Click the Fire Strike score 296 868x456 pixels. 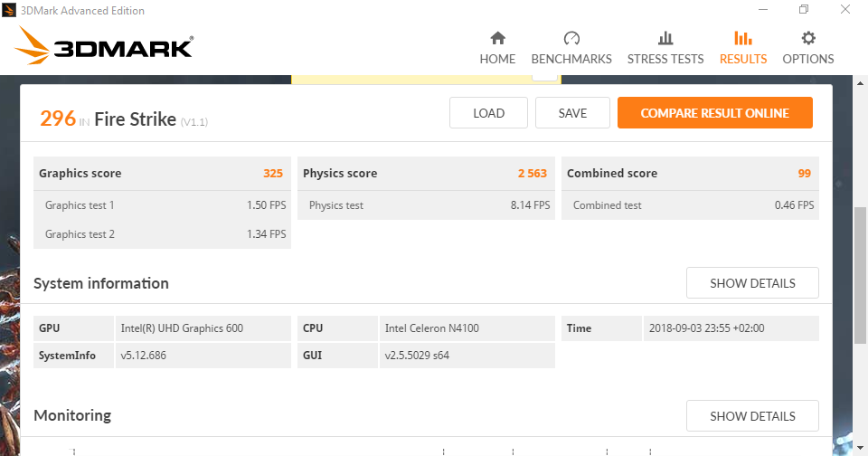pos(58,119)
